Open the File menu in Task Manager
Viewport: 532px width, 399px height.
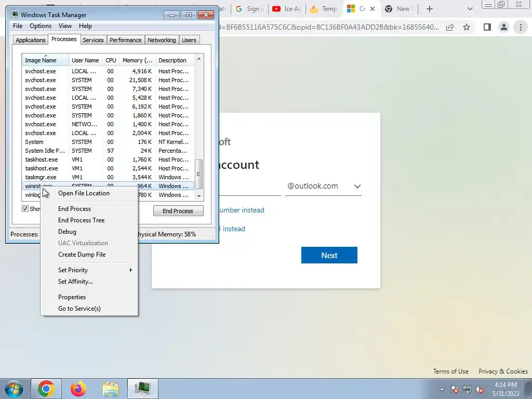click(18, 26)
